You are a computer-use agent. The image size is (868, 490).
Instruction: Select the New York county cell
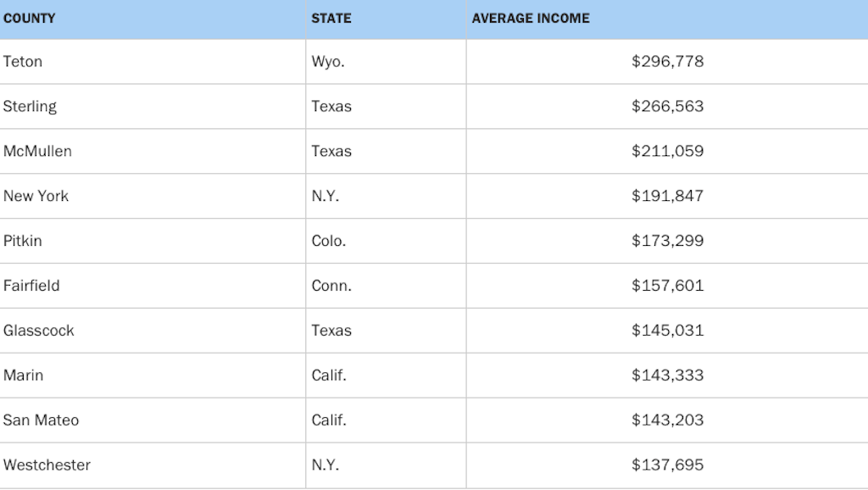coord(36,197)
